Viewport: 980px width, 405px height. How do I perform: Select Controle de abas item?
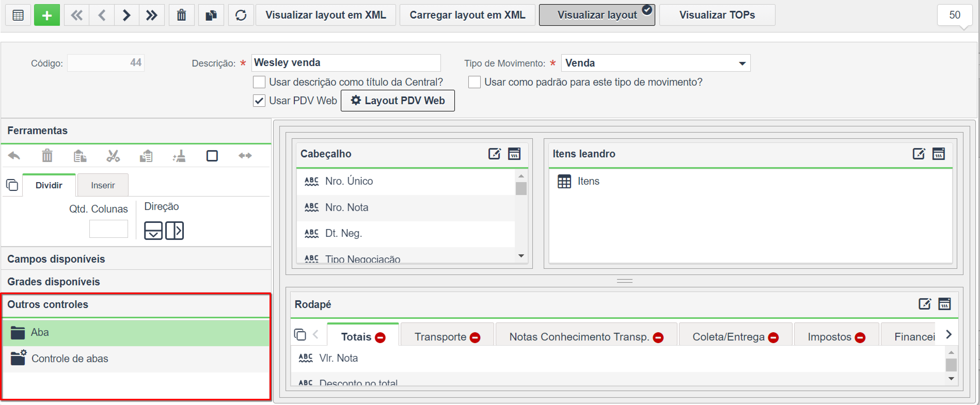click(136, 359)
